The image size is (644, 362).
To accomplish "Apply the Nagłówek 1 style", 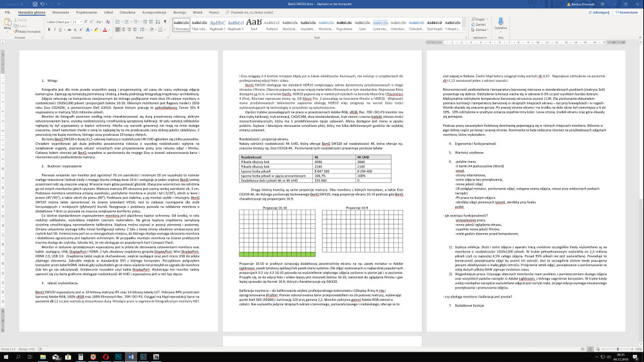I will pyautogui.click(x=217, y=24).
